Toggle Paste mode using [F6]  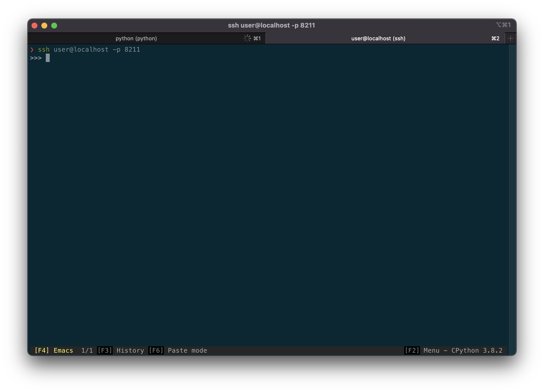tap(156, 350)
